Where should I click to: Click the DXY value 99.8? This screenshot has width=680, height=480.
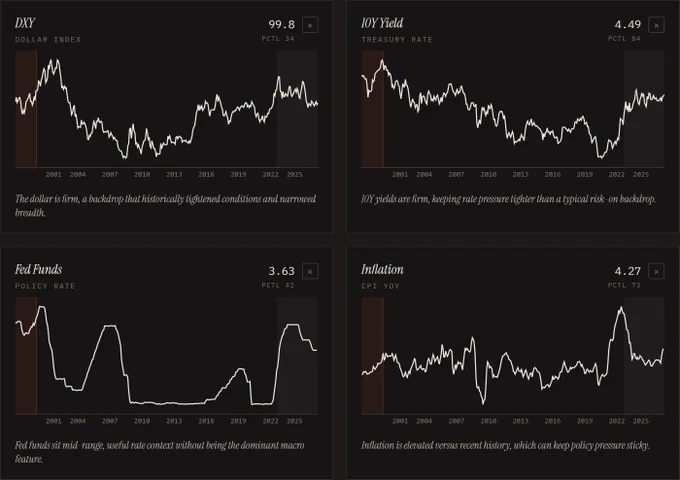(281, 25)
